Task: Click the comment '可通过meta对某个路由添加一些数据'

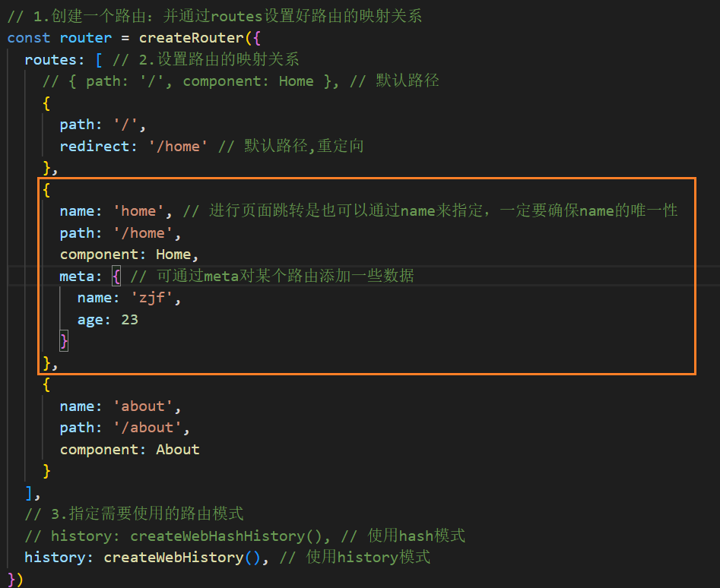Action: 285,276
